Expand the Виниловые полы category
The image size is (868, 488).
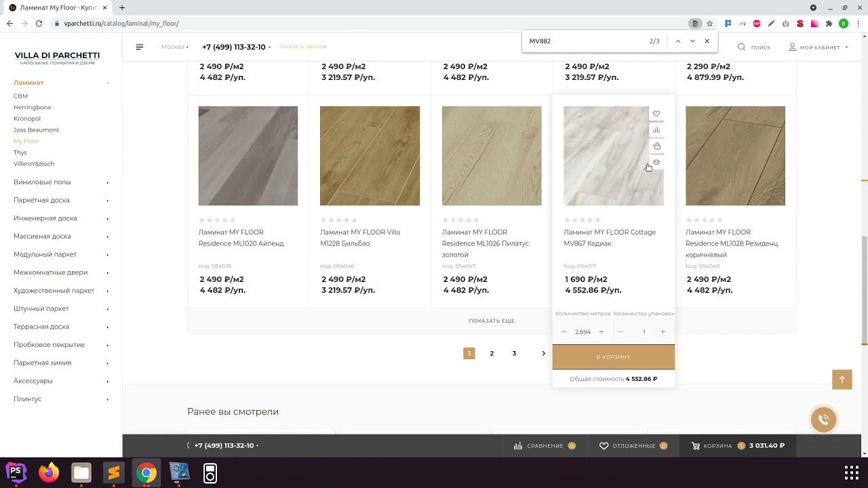click(x=107, y=182)
